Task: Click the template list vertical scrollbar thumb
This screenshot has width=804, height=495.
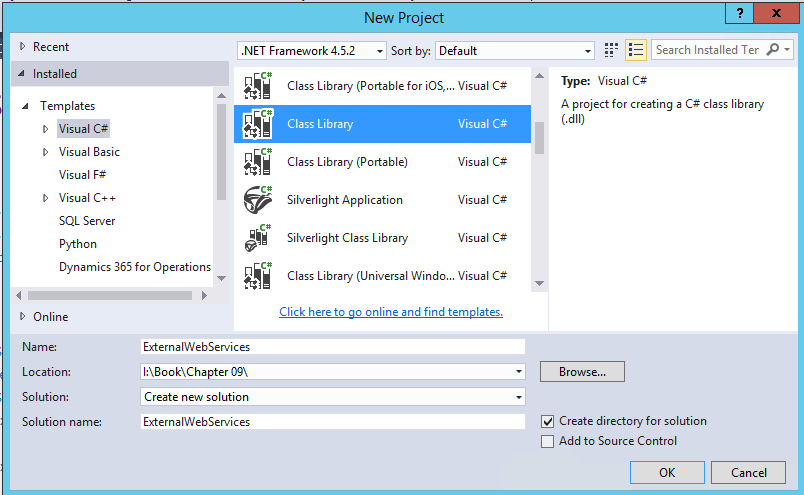Action: (x=539, y=137)
